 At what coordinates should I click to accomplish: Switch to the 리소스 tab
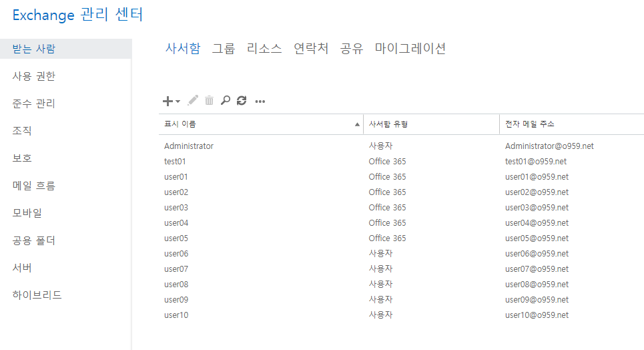point(264,49)
